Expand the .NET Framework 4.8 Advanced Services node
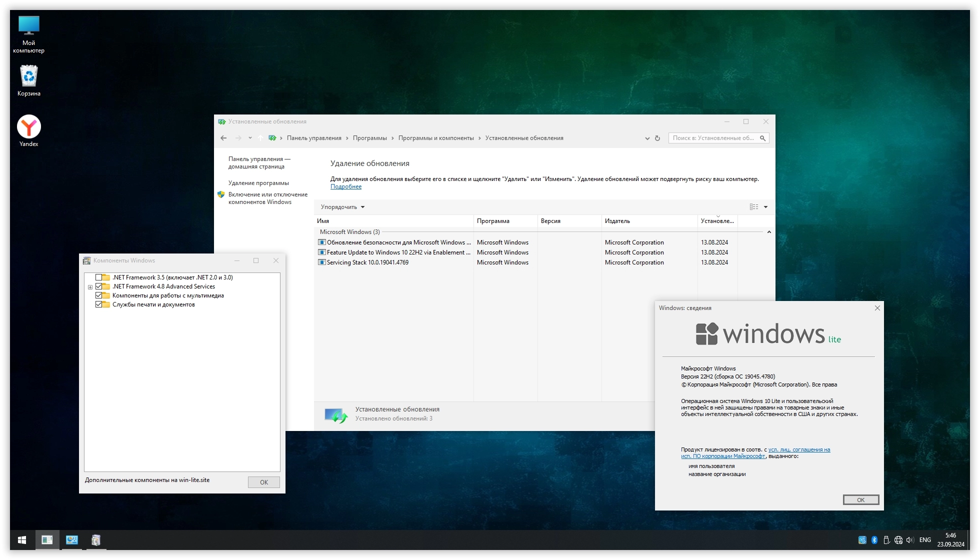Viewport: 980px width, 560px height. point(90,287)
